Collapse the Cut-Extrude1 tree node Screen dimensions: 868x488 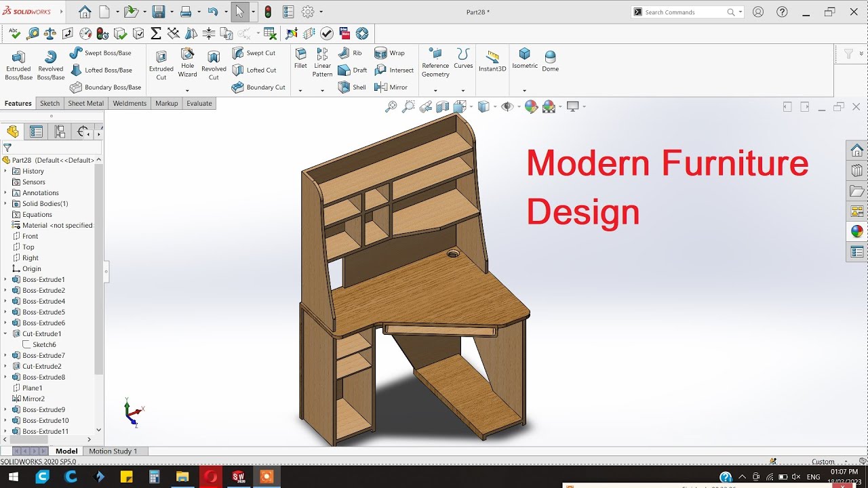(5, 333)
